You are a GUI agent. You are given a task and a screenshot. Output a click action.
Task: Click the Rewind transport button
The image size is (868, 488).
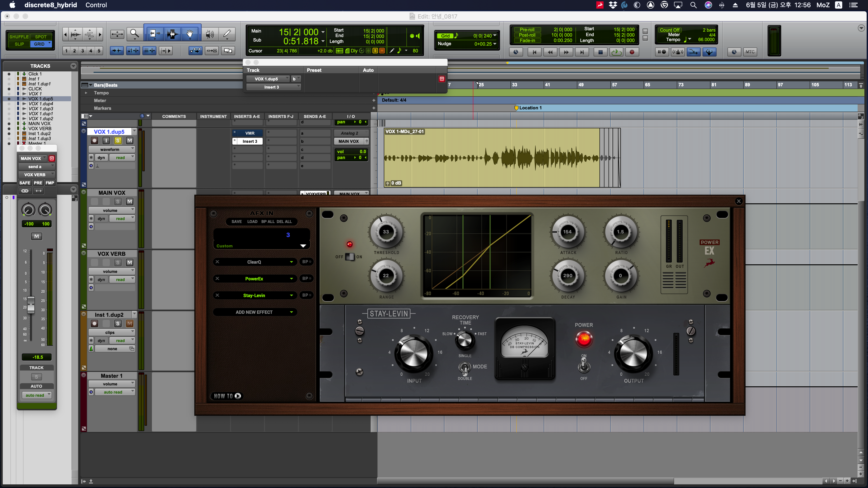click(x=550, y=52)
